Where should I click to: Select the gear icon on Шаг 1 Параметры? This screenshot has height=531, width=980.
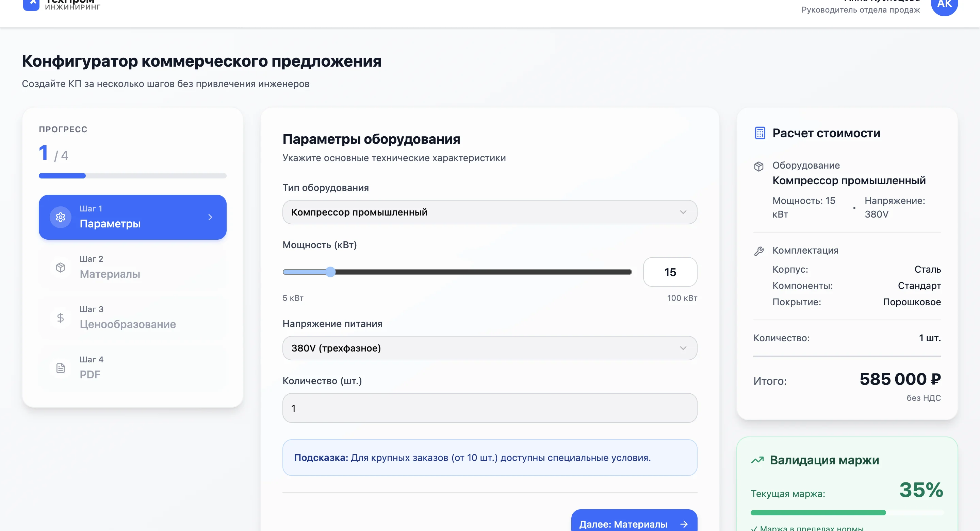click(60, 217)
